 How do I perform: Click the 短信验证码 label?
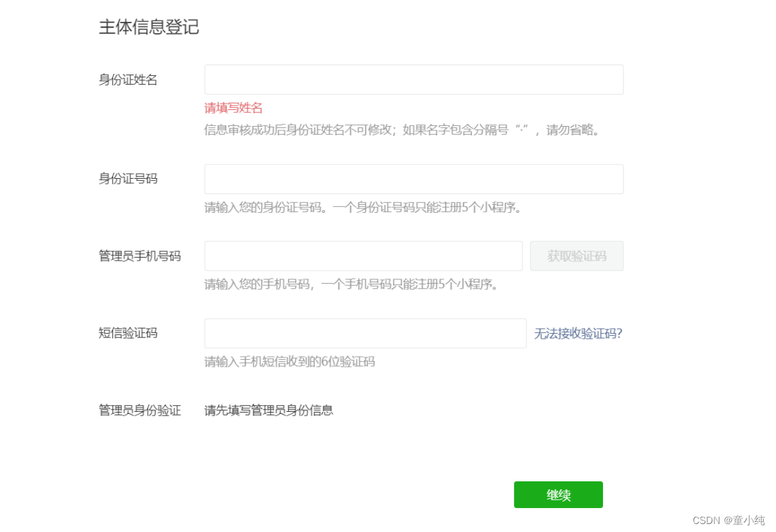coord(128,334)
